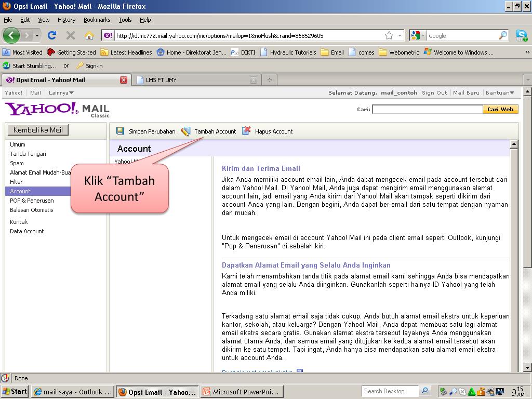
Task: Open the Webometric bookmarks folder
Action: (399, 52)
